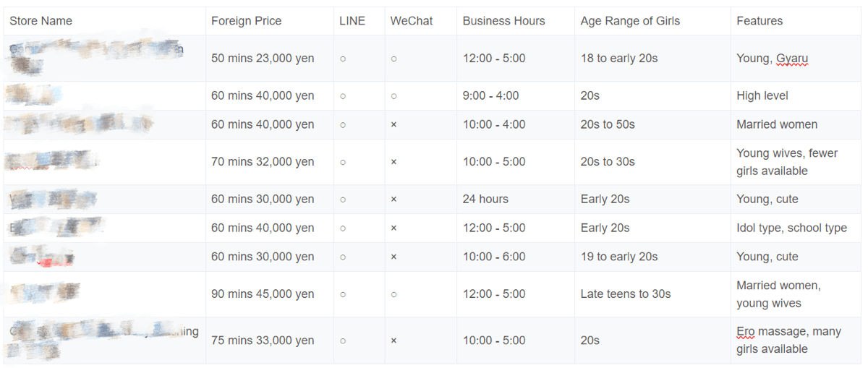Click the LINE circle in the 90 mins row
Viewport: 868px width, 368px height.
tap(343, 294)
